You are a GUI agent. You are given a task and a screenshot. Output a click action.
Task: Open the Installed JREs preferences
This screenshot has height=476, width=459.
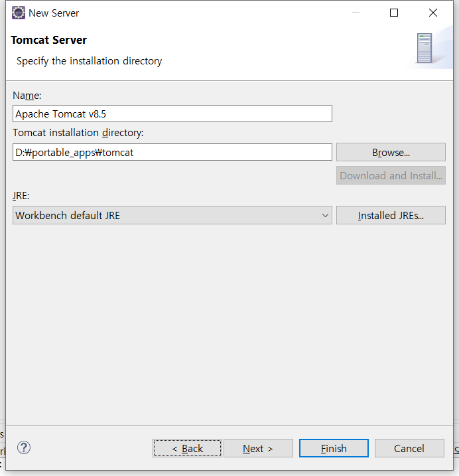point(391,215)
